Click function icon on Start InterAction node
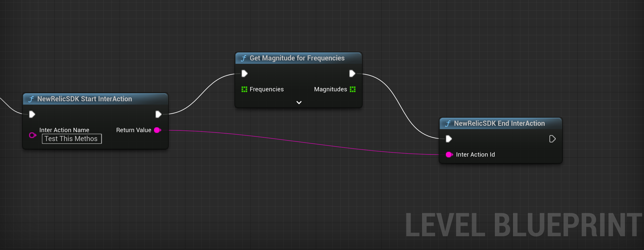644x250 pixels. pyautogui.click(x=31, y=99)
